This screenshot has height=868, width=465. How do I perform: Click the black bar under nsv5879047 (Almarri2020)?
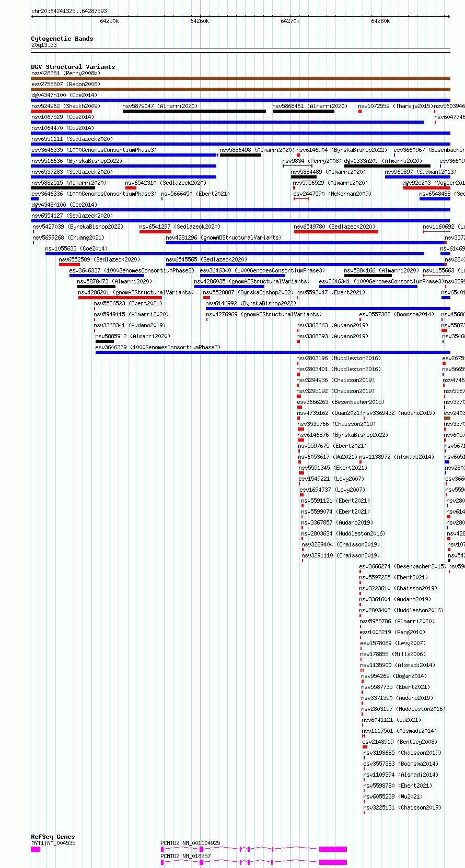(194, 111)
